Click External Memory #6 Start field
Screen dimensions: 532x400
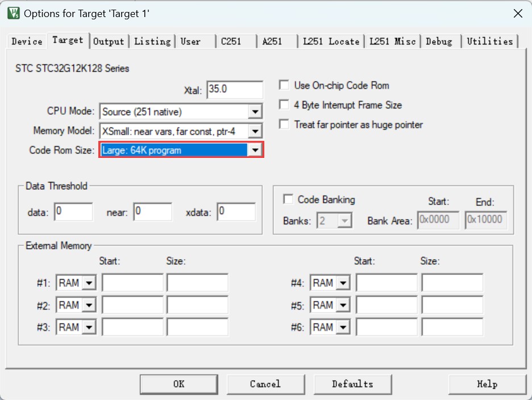point(386,327)
